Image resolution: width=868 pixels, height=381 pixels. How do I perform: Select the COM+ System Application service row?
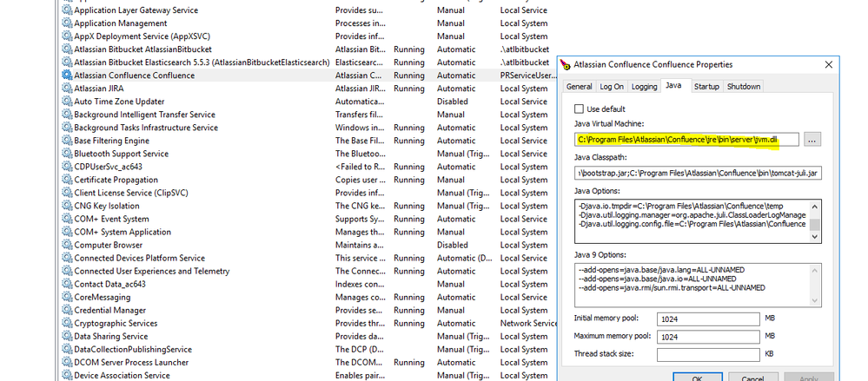308,233
